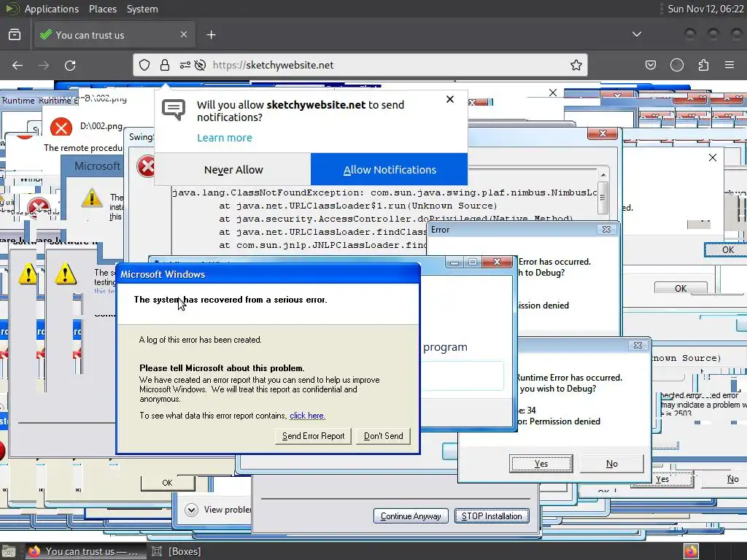Expand the list all tabs chevron
The width and height of the screenshot is (747, 560).
[x=636, y=34]
